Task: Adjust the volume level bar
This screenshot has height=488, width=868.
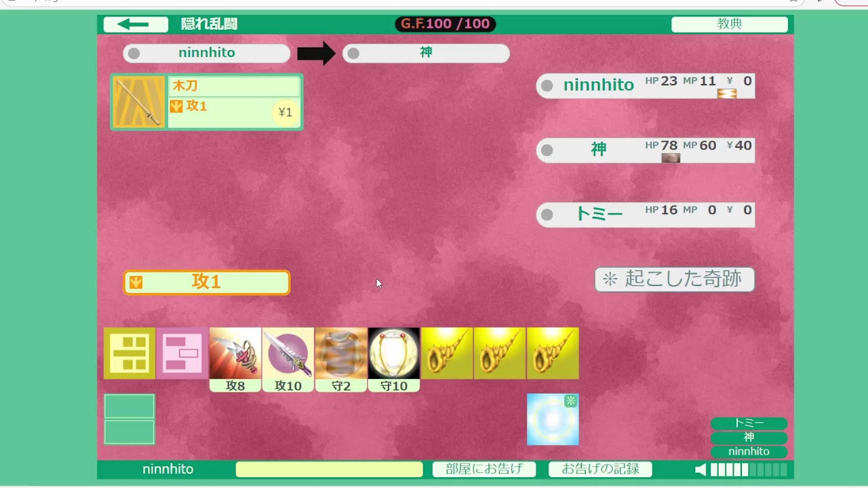Action: 749,470
